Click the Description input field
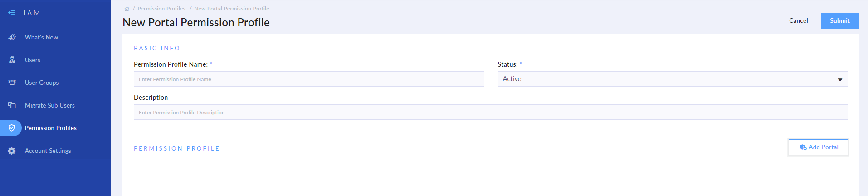This screenshot has height=196, width=868. click(490, 112)
